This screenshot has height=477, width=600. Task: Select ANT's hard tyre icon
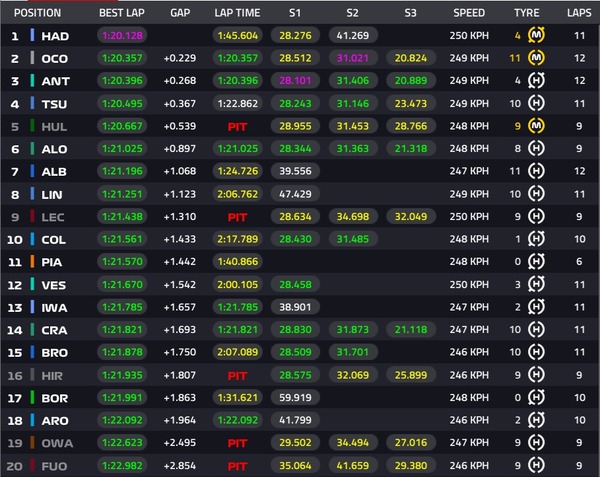tap(537, 81)
